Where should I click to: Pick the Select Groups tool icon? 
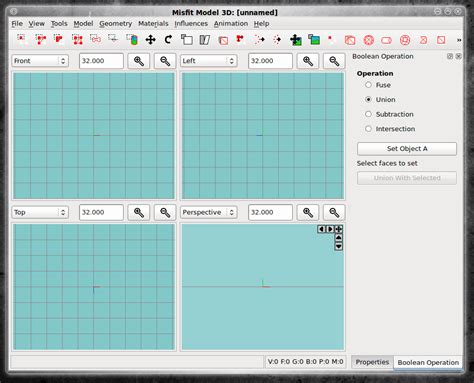(x=77, y=39)
